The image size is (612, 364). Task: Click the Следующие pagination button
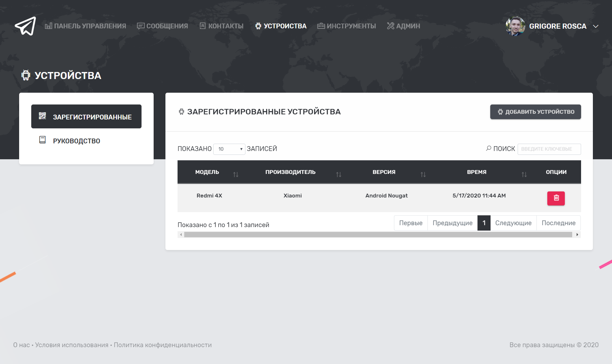click(x=513, y=223)
